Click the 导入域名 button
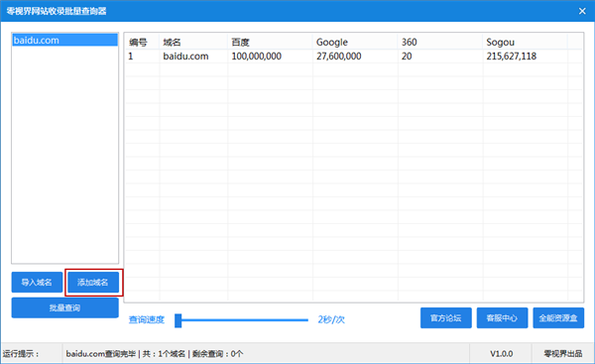The width and height of the screenshot is (595, 364). coord(37,282)
